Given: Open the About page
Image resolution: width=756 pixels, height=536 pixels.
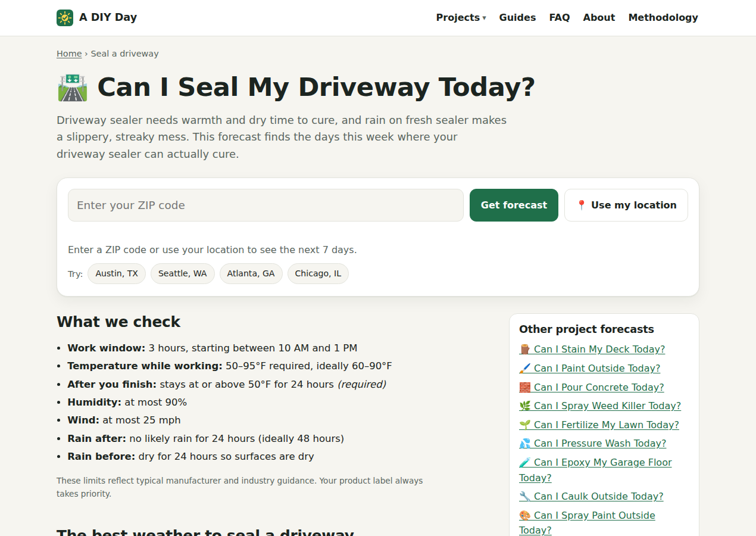Looking at the screenshot, I should [x=599, y=18].
